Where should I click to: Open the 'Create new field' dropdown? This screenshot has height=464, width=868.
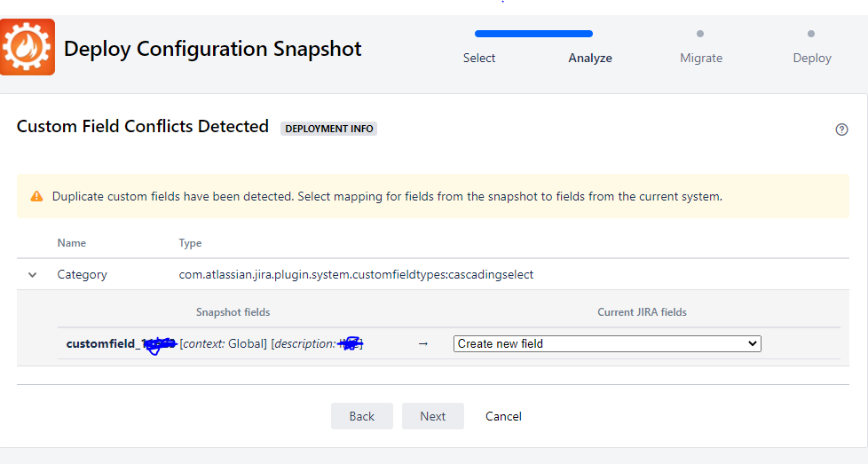point(607,343)
